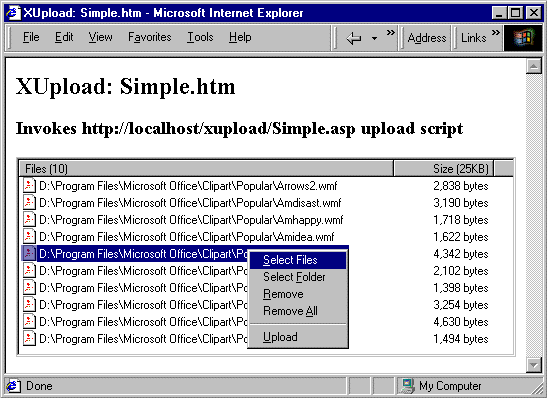Choose Remove All in context menu
This screenshot has width=547, height=398.
pos(298,311)
